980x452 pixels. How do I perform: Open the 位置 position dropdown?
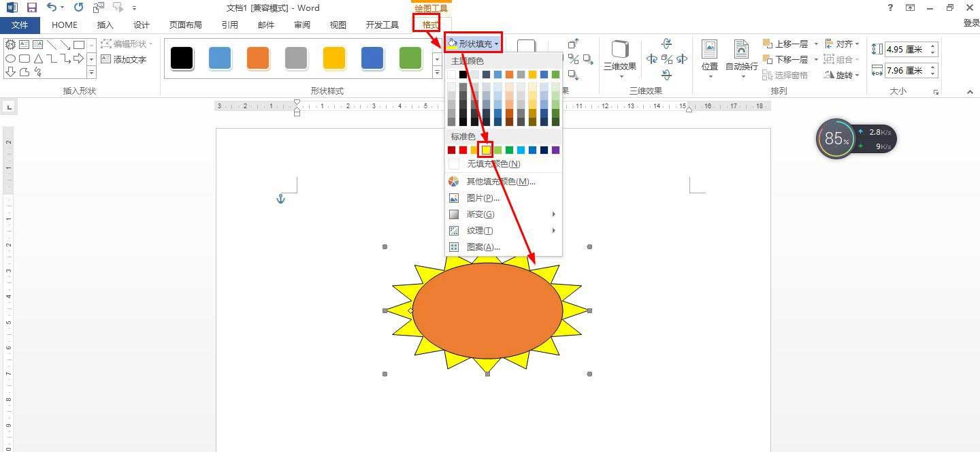710,58
